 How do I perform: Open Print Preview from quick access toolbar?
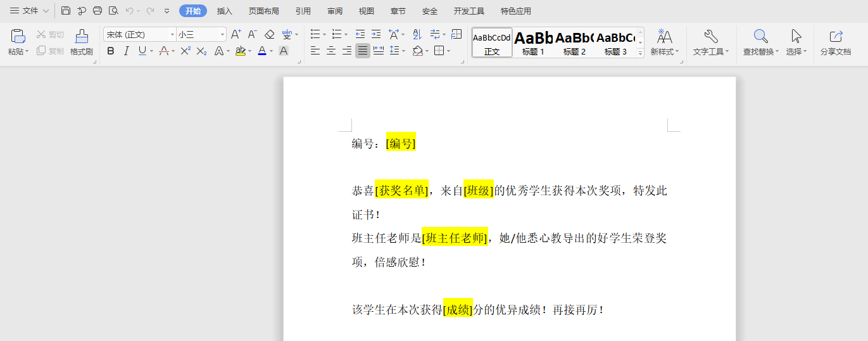click(x=113, y=11)
